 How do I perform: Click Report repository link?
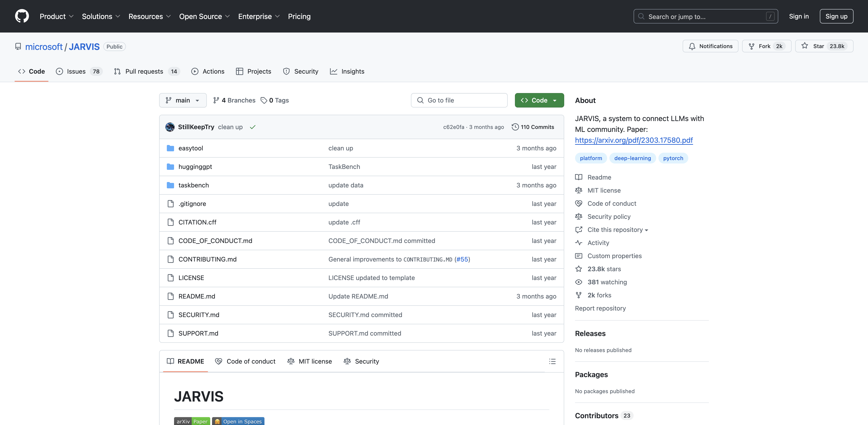click(600, 308)
